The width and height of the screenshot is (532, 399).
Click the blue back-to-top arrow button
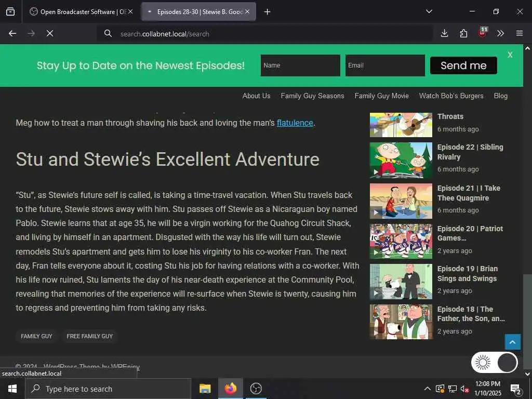(513, 342)
